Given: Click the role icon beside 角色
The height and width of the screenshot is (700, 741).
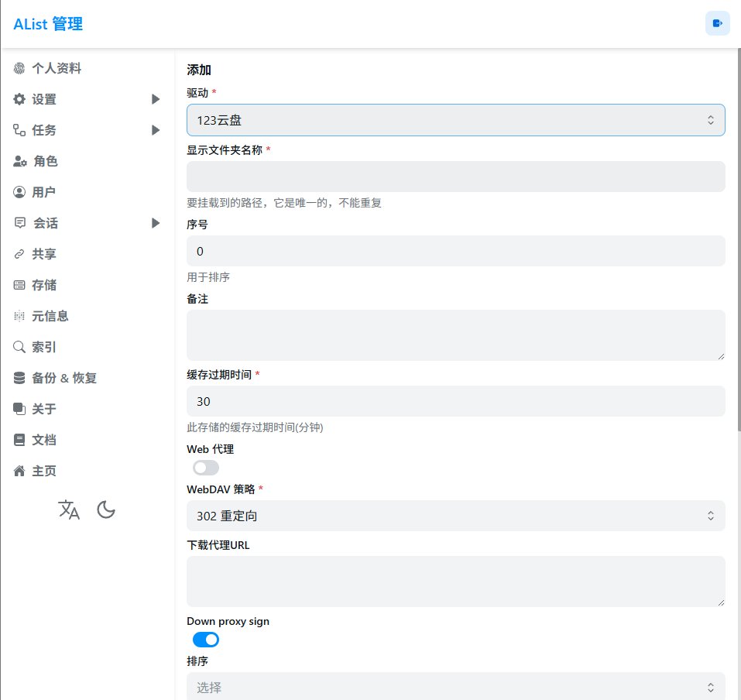Looking at the screenshot, I should [20, 161].
